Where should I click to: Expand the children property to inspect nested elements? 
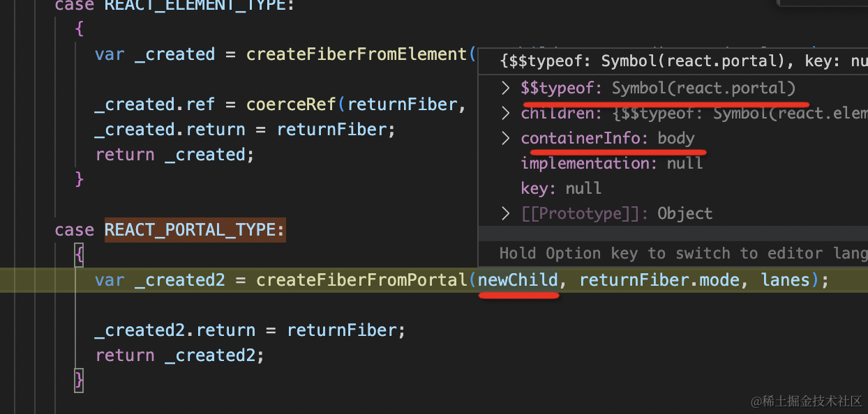point(505,112)
